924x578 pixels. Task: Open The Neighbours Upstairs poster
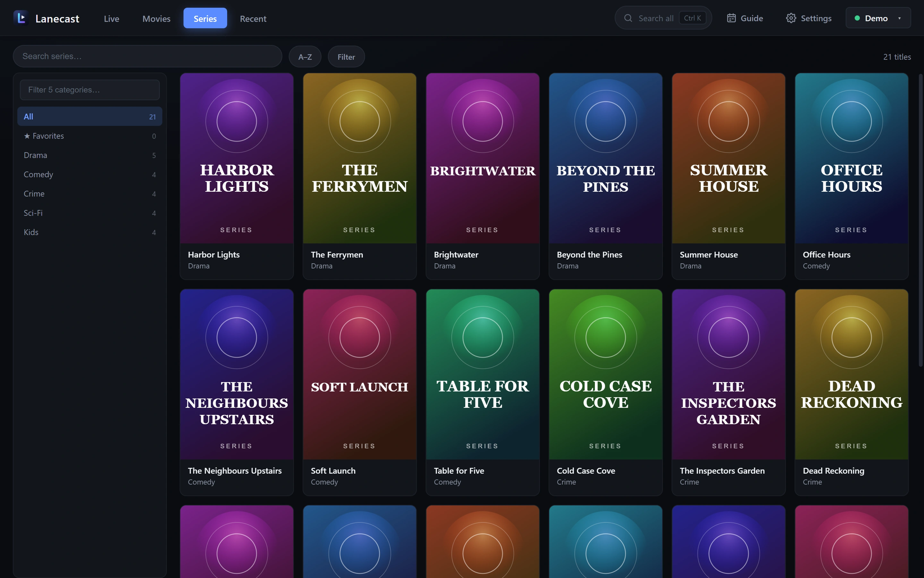point(237,374)
